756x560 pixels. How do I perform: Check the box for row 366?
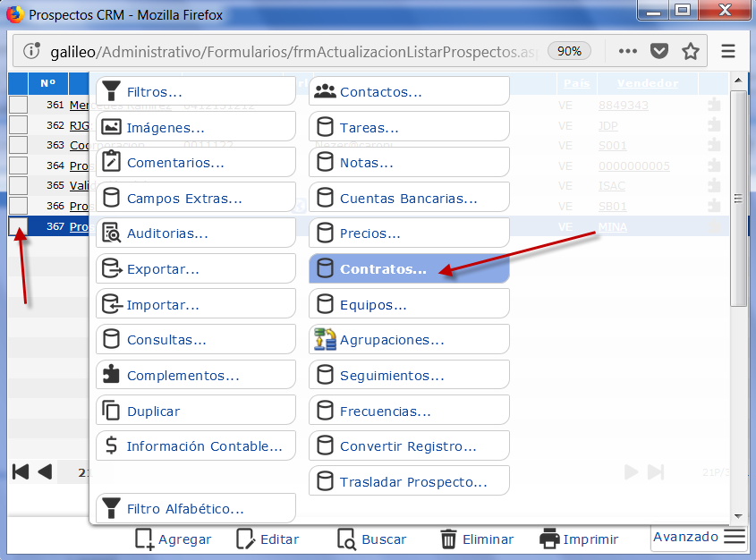(18, 205)
